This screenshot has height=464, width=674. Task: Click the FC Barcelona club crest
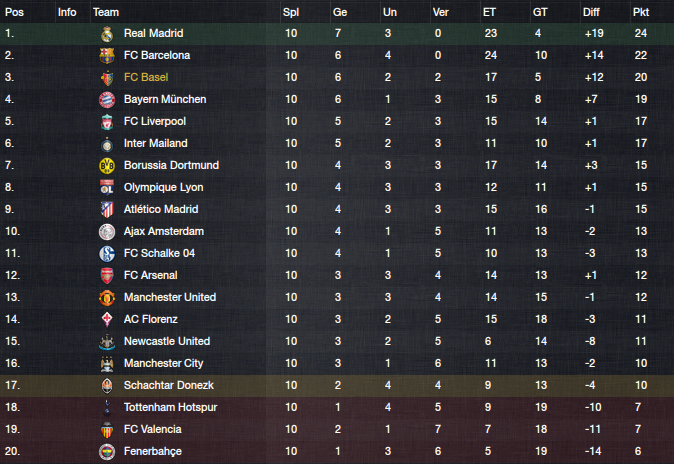[x=107, y=55]
